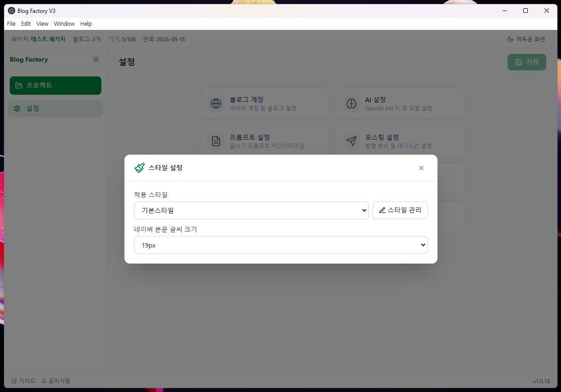Screen dimensions: 561x392
Task: Toggle 어두운 화면 dark mode
Action: (x=526, y=40)
